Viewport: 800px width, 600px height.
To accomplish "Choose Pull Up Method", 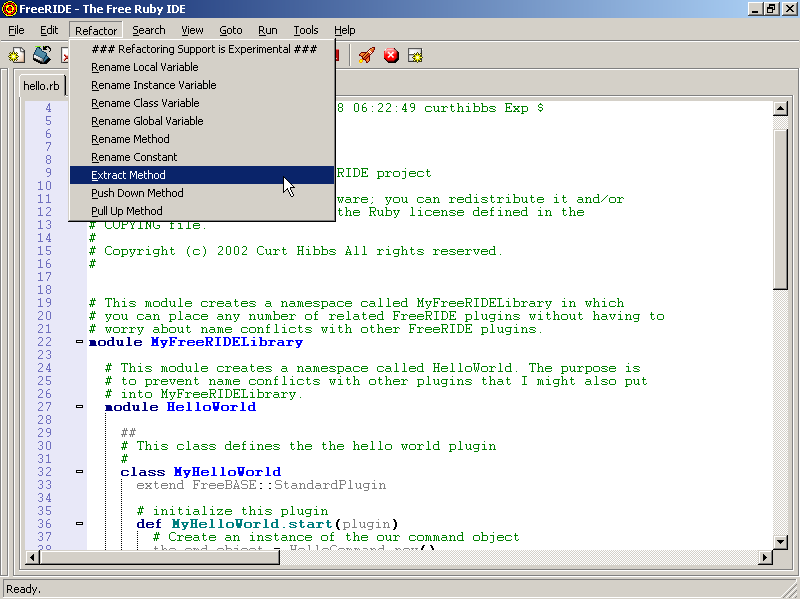I will (x=202, y=211).
